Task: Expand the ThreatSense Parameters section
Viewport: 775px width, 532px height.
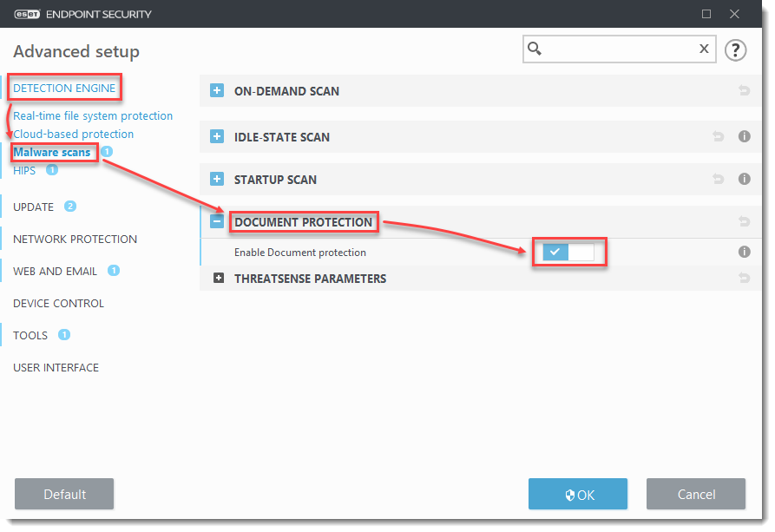Action: click(216, 278)
